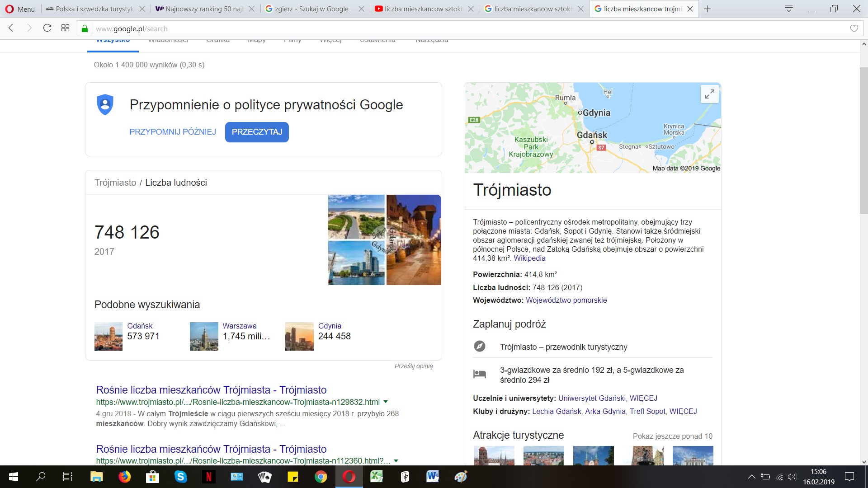Show hidden system tray icons

(x=751, y=477)
